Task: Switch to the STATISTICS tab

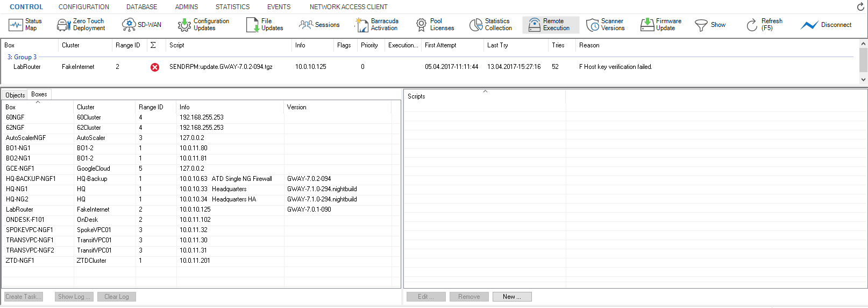Action: (x=233, y=7)
